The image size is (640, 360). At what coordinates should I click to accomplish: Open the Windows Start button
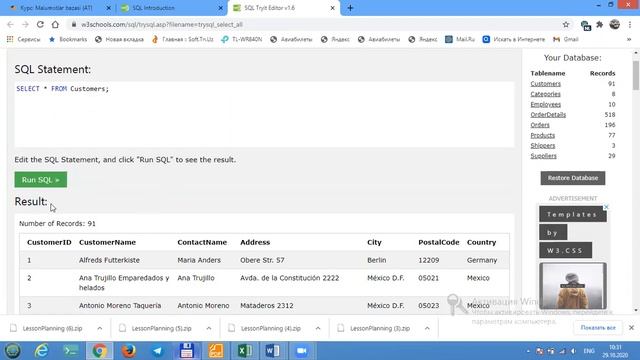pos(12,351)
